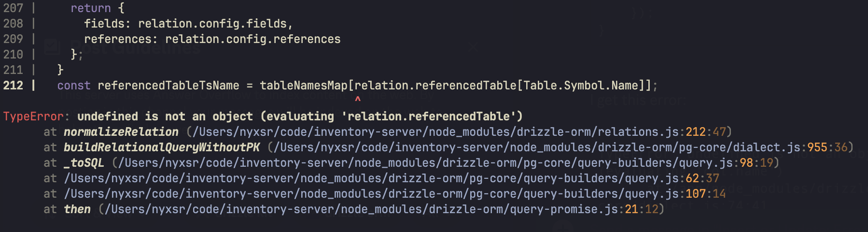The image size is (868, 232).
Task: Click the red TypeError label
Action: [x=33, y=116]
